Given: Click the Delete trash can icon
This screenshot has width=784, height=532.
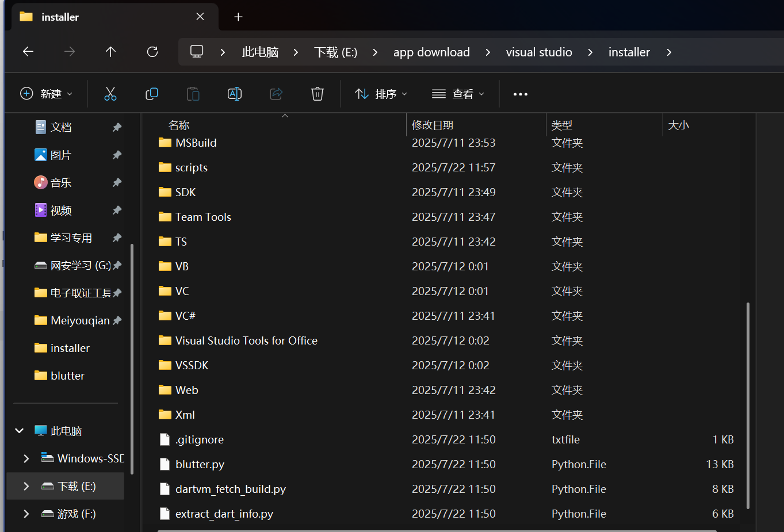Looking at the screenshot, I should [x=318, y=94].
